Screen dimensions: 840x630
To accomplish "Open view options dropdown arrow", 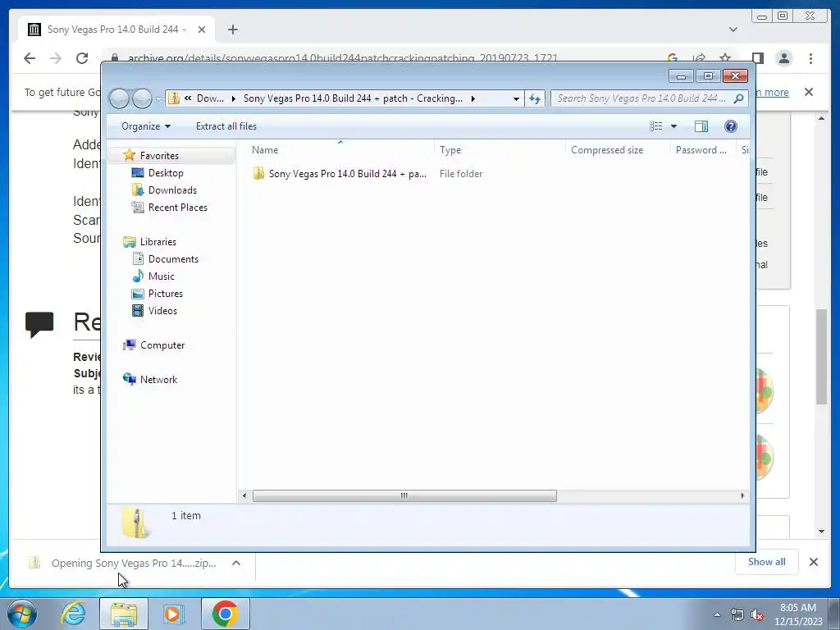I will click(674, 126).
